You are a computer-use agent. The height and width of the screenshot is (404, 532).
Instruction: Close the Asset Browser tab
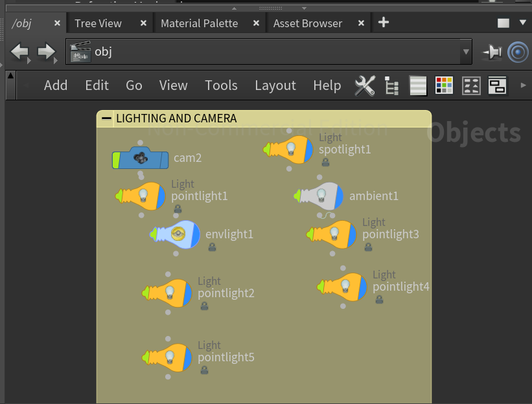click(362, 23)
